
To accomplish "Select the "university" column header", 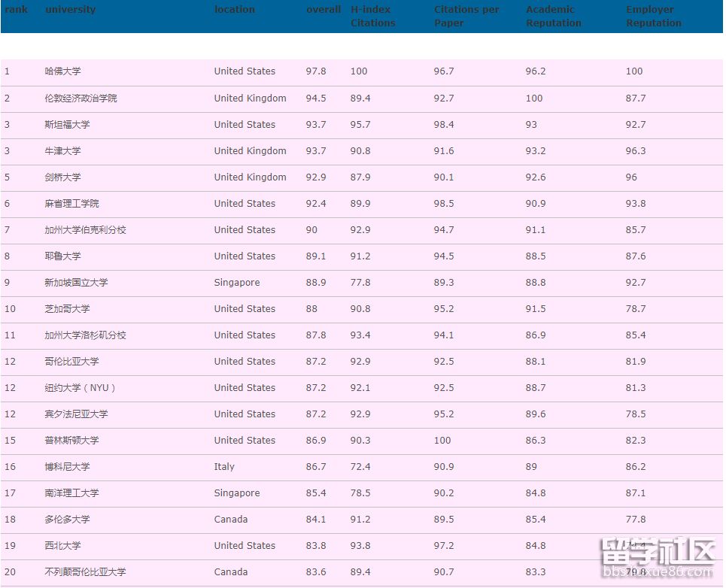I will click(x=70, y=10).
